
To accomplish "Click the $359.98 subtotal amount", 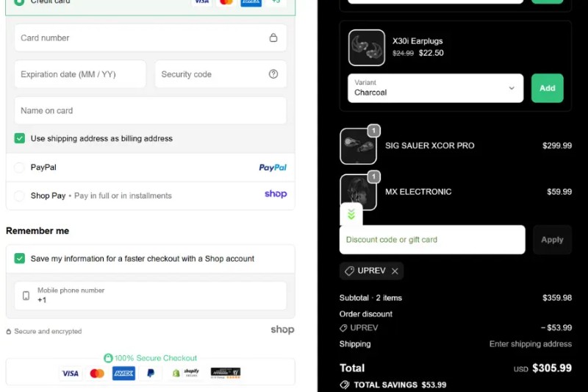I will tap(557, 298).
